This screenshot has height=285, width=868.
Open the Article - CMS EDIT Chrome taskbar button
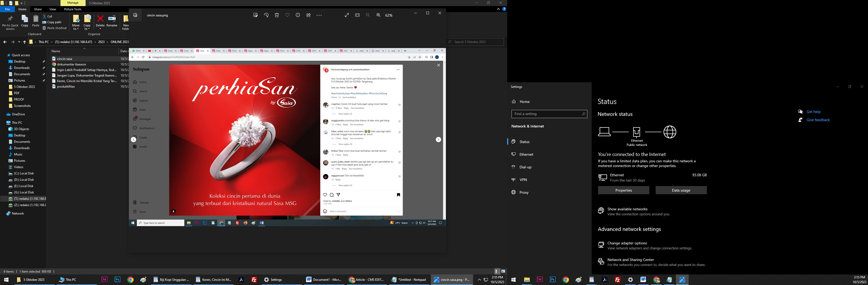[366, 280]
